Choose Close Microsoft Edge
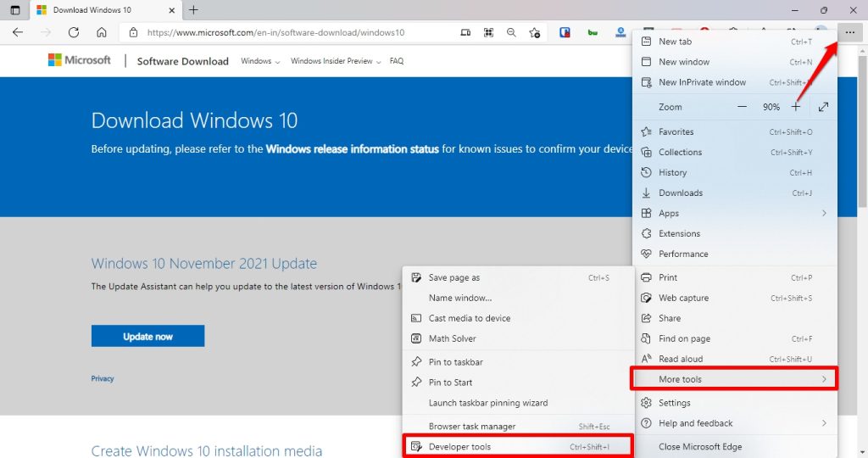Image resolution: width=868 pixels, height=458 pixels. click(x=734, y=447)
